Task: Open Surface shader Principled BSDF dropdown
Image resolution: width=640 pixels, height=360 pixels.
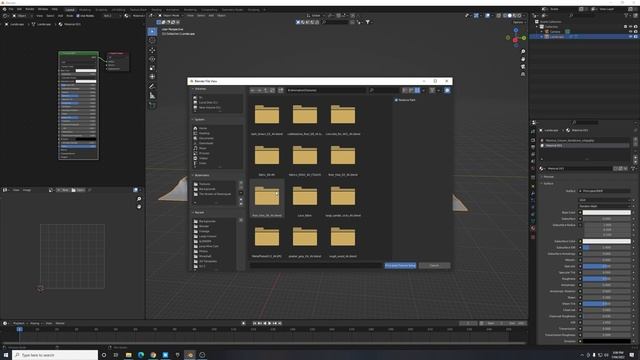Action: pyautogui.click(x=604, y=191)
